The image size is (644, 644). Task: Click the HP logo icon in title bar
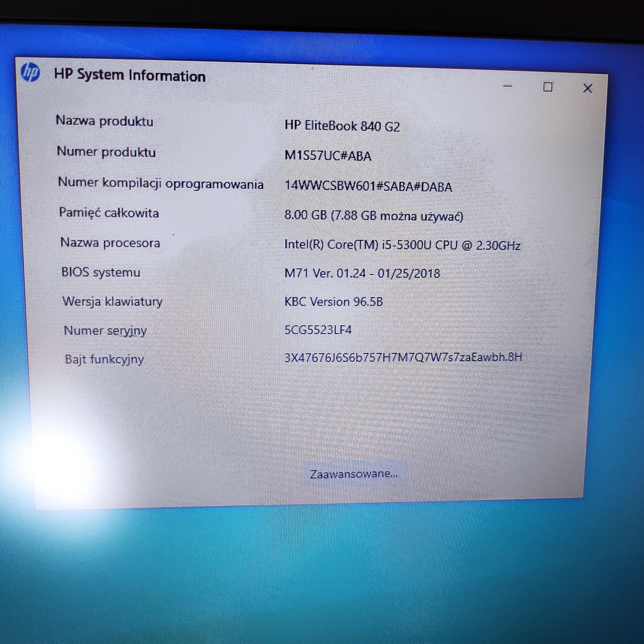[30, 73]
